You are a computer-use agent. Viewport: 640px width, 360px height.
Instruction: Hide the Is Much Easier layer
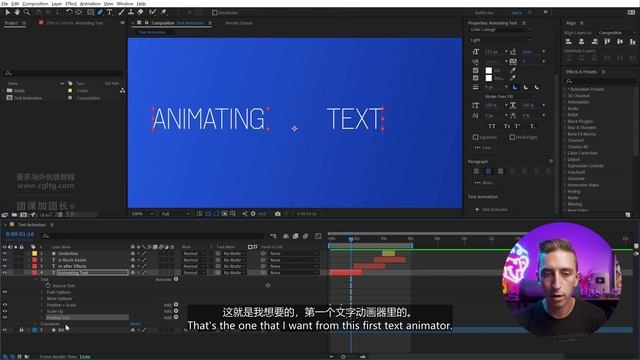(4, 260)
